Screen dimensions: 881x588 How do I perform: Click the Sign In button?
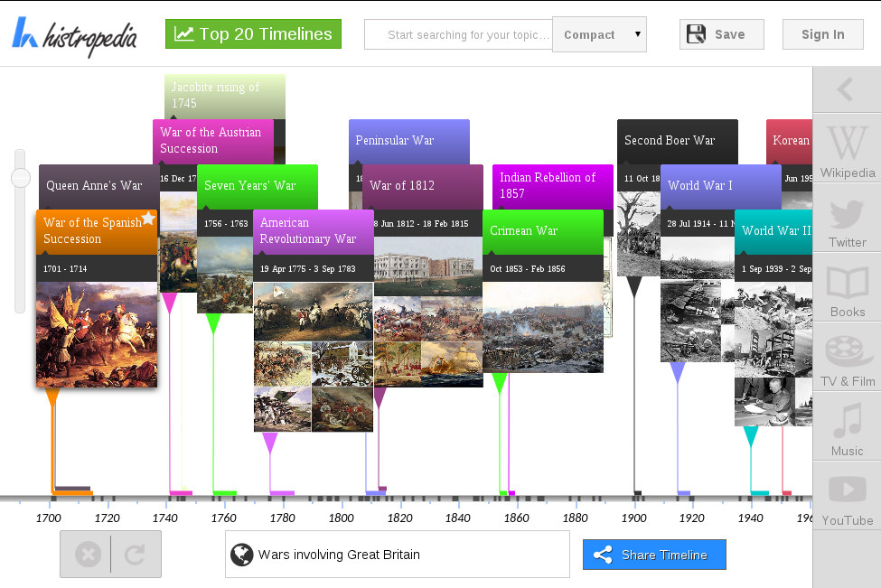[x=822, y=34]
